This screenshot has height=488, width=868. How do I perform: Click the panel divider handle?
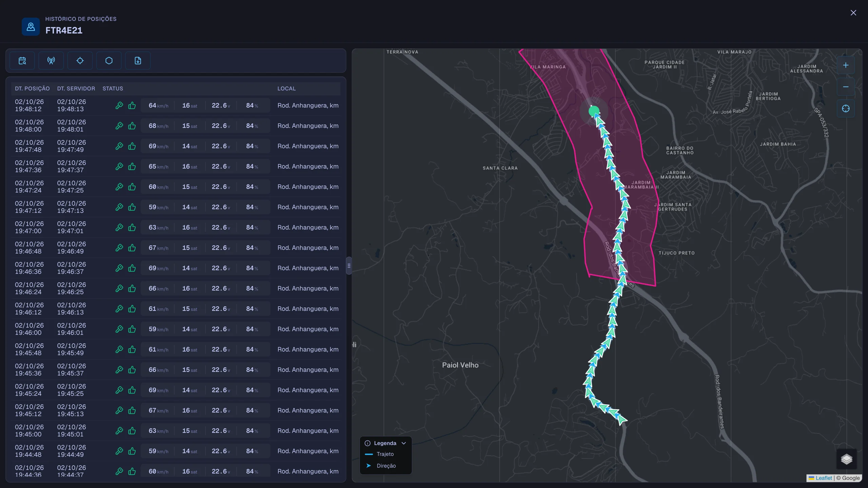(x=349, y=266)
